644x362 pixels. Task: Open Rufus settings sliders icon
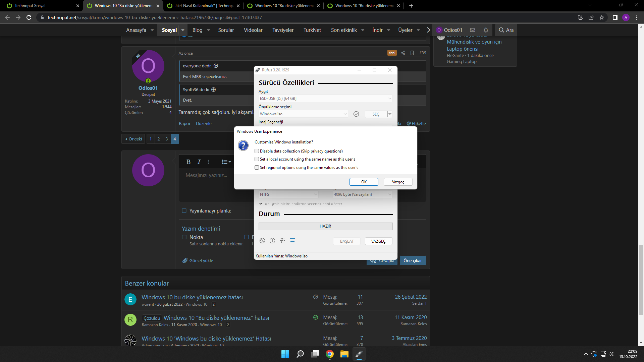tap(282, 241)
